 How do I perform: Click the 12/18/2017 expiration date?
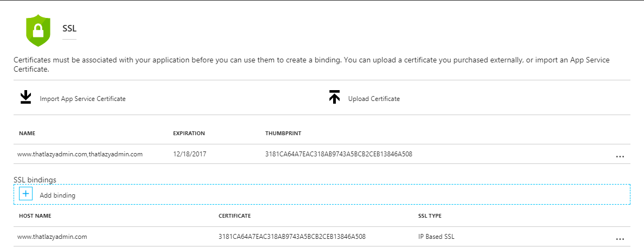[187, 154]
